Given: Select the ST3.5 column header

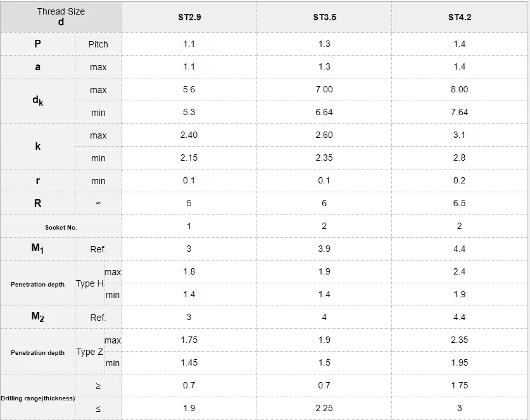Looking at the screenshot, I should coord(324,17).
